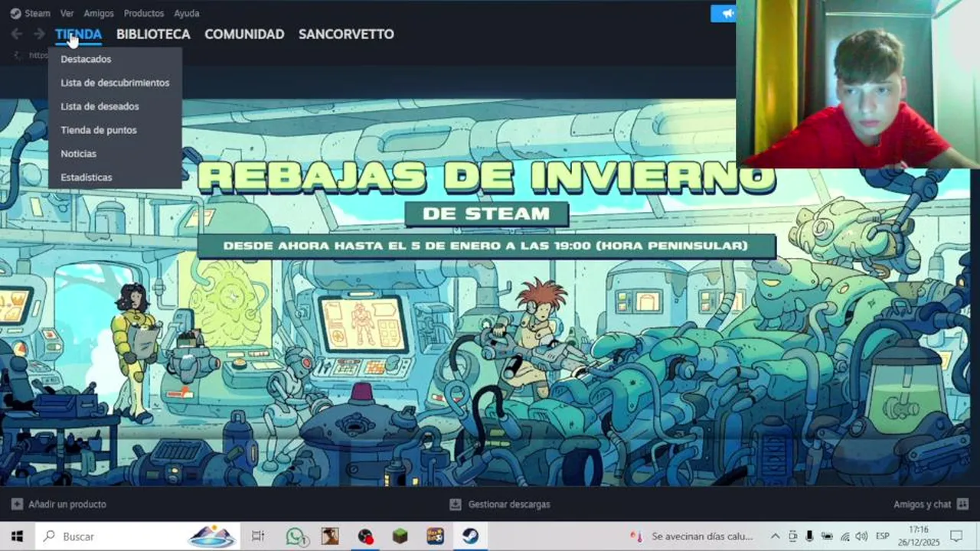
Task: Open the Ver menu
Action: (67, 13)
